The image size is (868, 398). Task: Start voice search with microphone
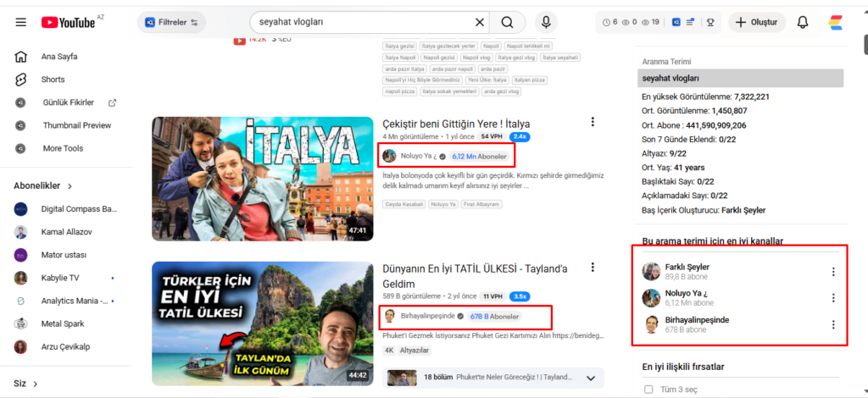[x=546, y=22]
